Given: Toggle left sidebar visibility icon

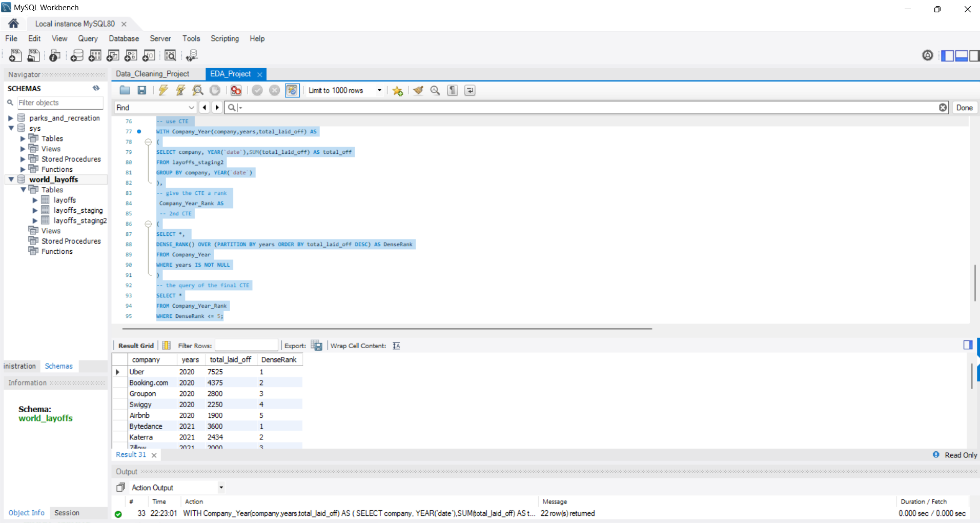Looking at the screenshot, I should 948,56.
